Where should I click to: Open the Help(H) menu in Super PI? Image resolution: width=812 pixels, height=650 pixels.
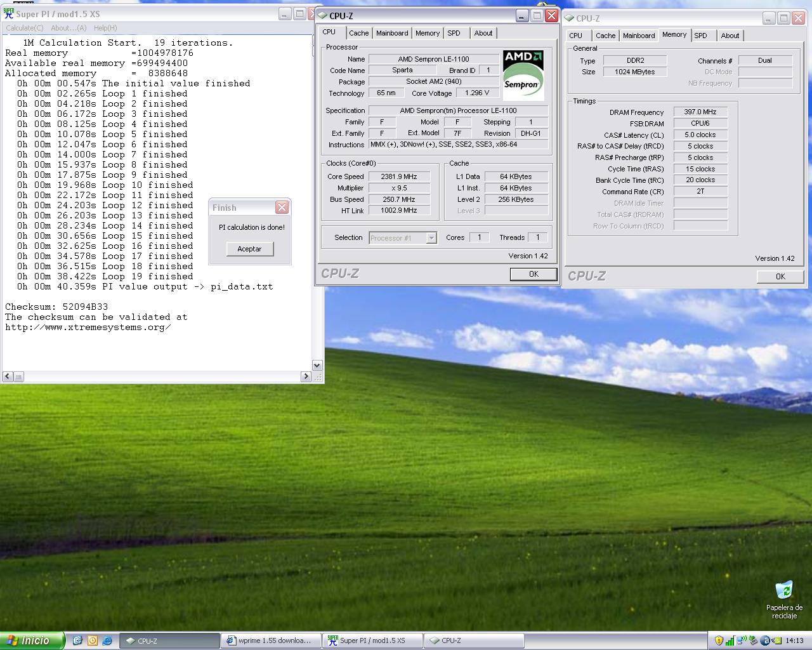coord(105,28)
